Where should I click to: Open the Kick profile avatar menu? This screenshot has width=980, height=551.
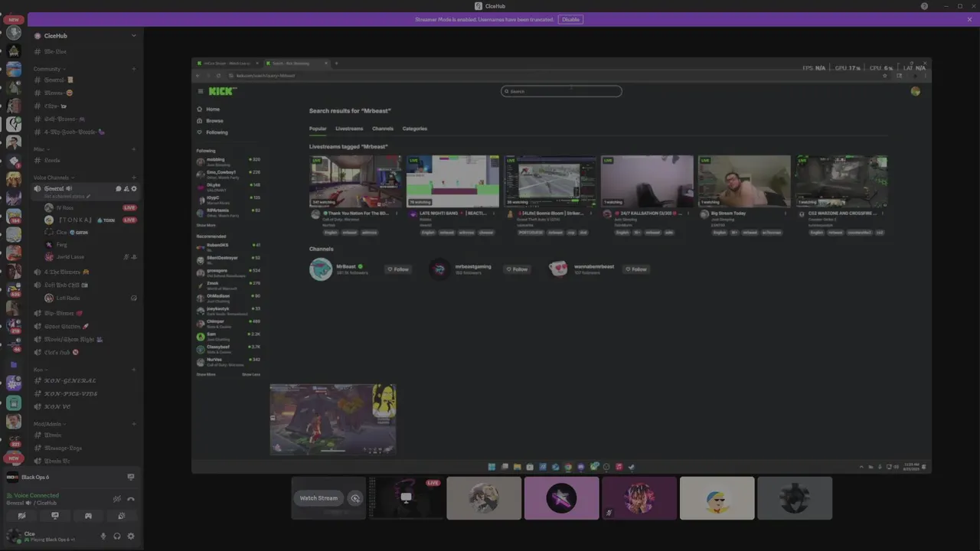point(915,91)
